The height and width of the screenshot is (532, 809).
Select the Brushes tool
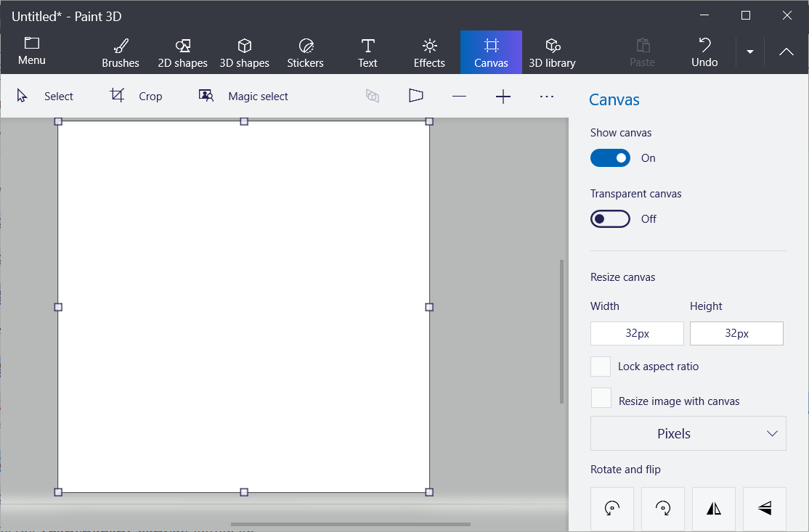point(120,52)
